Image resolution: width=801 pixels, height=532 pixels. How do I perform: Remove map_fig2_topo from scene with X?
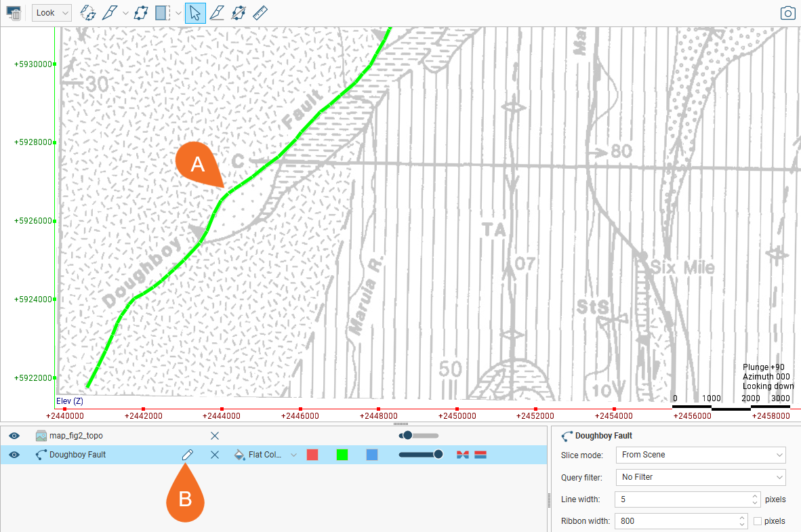tap(215, 436)
